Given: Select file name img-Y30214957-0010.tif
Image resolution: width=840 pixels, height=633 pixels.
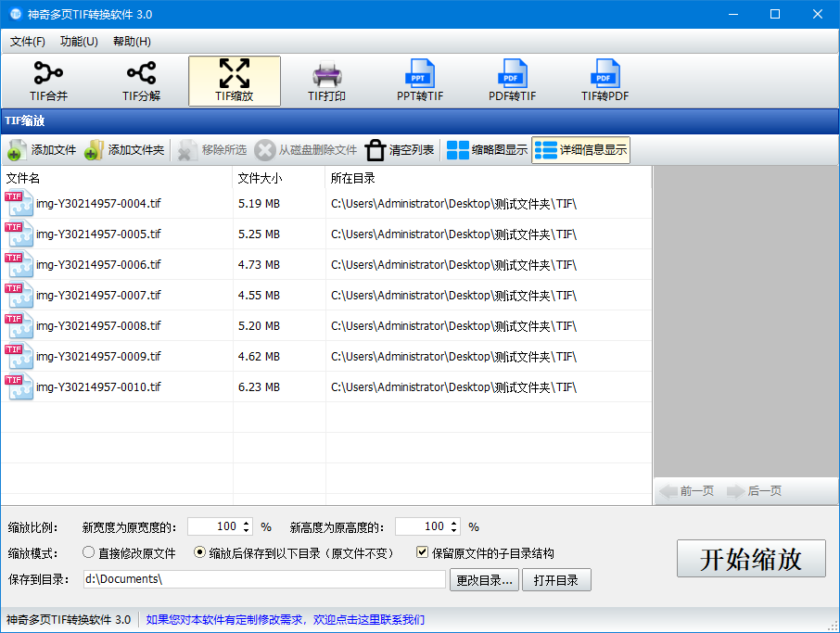Looking at the screenshot, I should pos(98,386).
